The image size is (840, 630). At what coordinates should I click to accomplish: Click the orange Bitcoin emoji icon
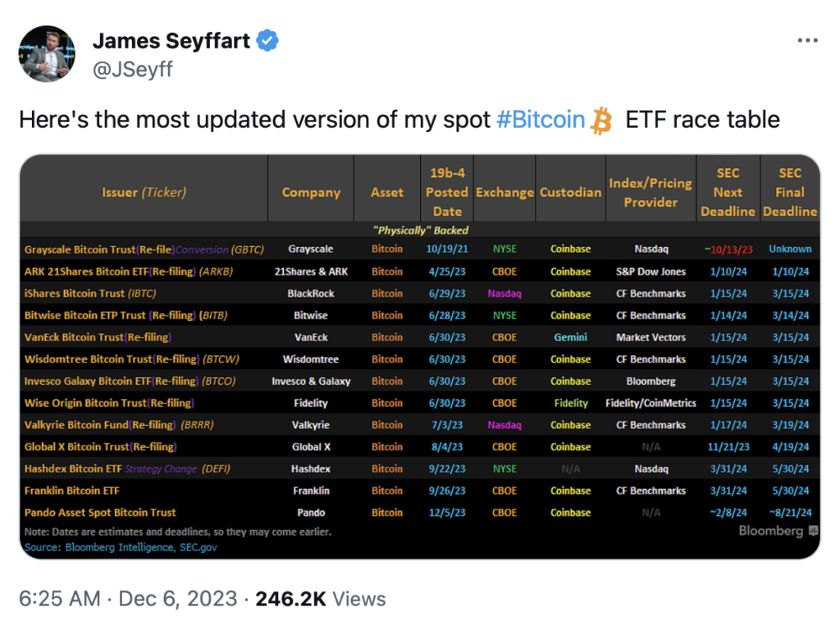click(x=601, y=121)
